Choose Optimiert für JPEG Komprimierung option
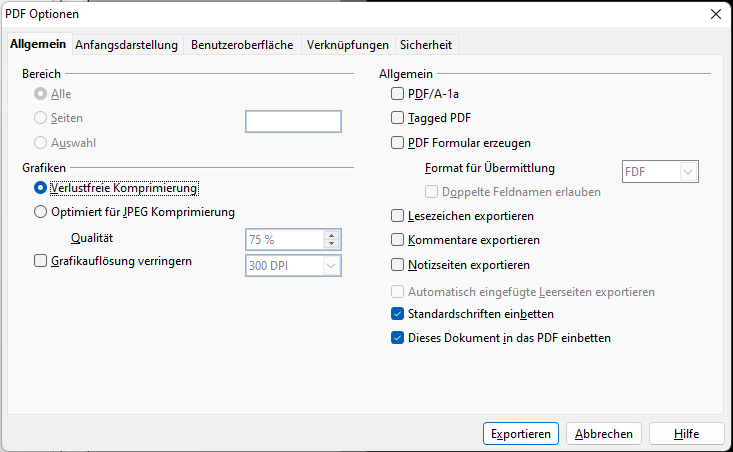 41,212
